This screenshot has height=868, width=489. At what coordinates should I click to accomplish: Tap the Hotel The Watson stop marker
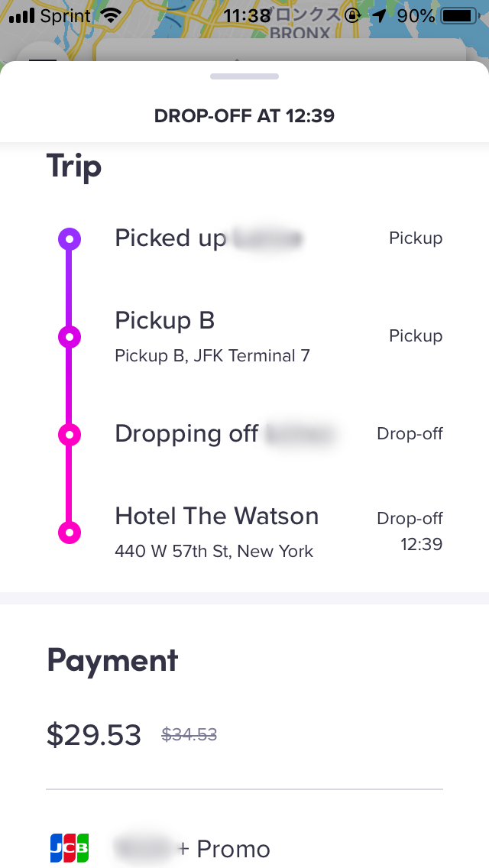click(70, 533)
